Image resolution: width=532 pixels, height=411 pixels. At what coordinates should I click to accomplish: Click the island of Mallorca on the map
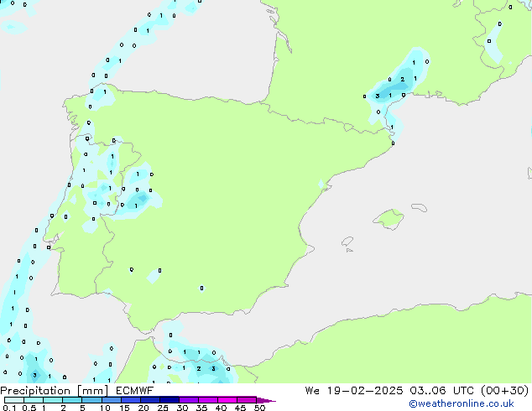(x=389, y=219)
